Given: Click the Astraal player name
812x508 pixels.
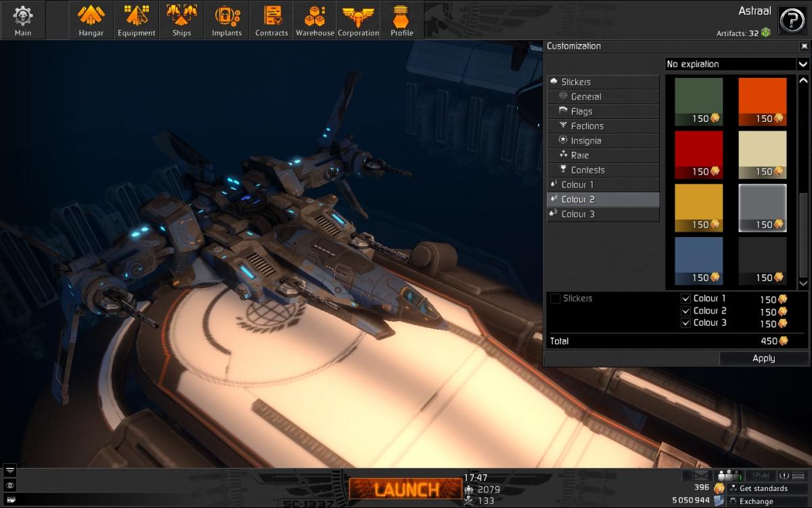Looking at the screenshot, I should click(x=755, y=11).
